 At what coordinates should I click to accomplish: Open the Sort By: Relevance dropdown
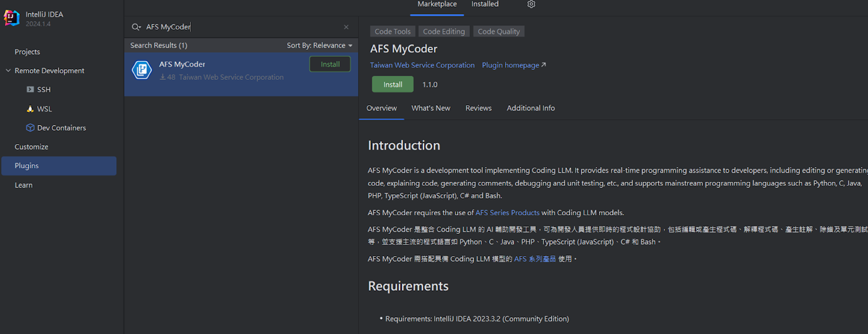point(320,46)
